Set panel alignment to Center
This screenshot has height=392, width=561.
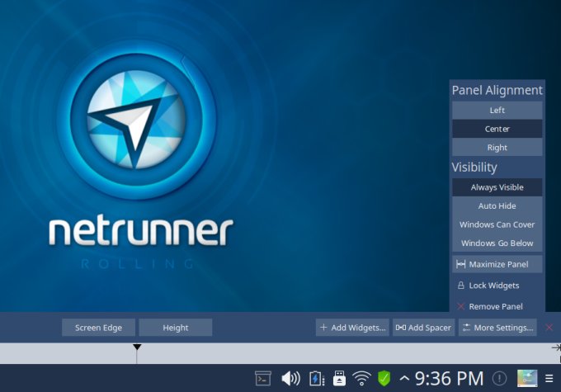pos(497,129)
